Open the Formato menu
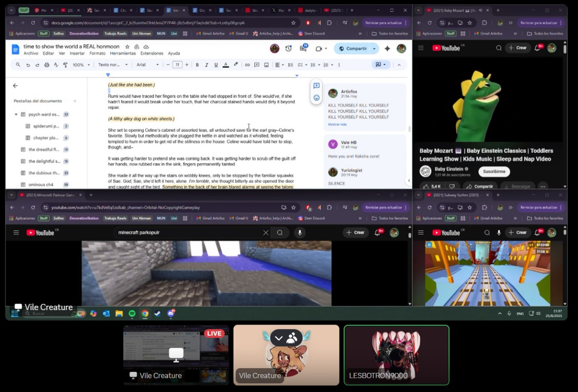578x392 pixels. click(97, 53)
